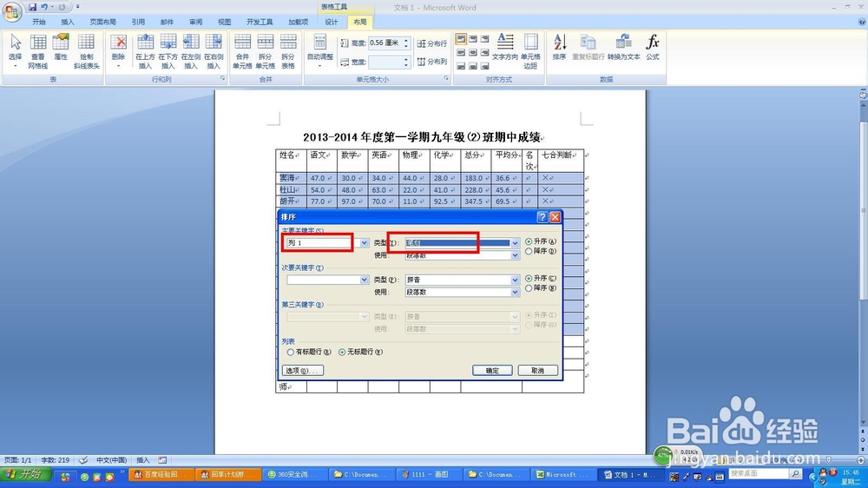Viewport: 868px width, 488px height.
Task: Save document via quick access toolbar
Action: coord(32,7)
